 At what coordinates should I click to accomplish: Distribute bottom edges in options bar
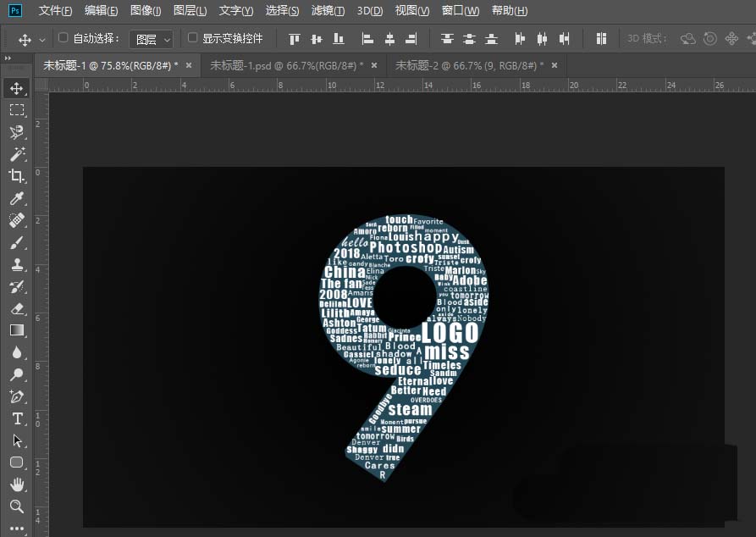(x=491, y=39)
